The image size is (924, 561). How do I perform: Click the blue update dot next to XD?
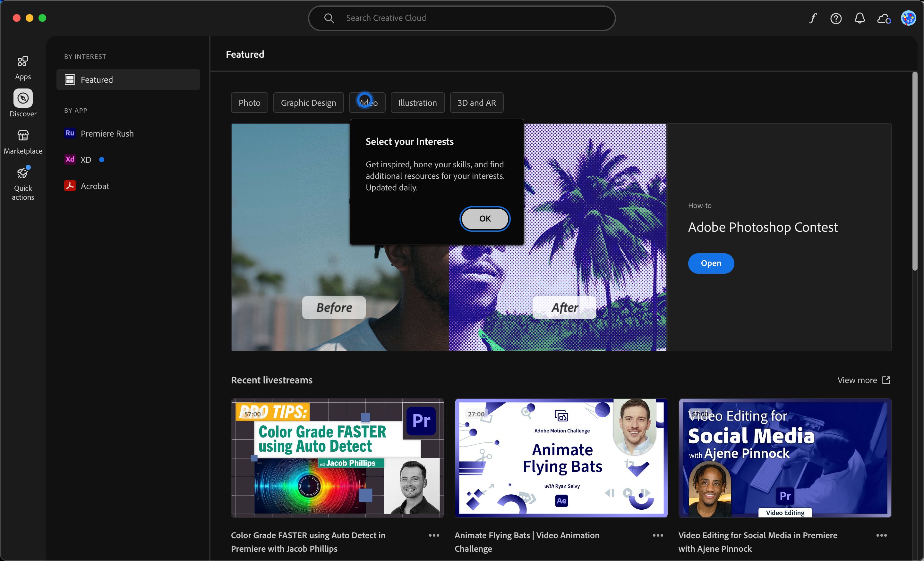coord(101,160)
